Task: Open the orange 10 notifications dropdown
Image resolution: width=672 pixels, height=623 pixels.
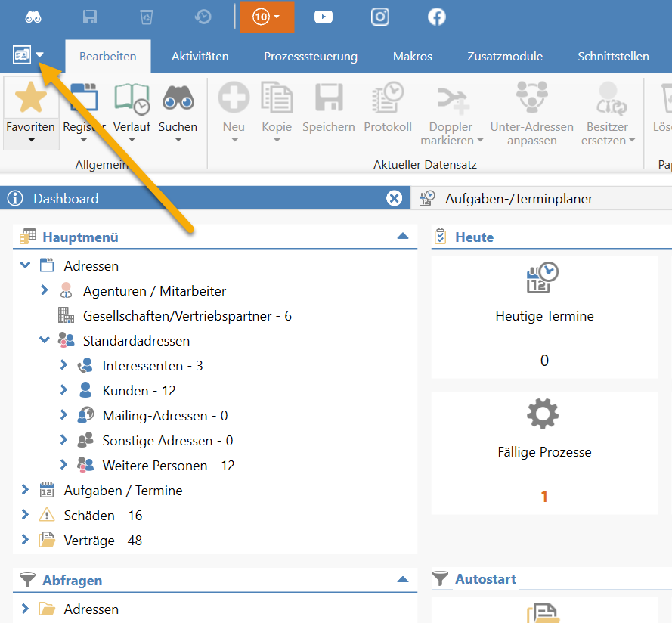Action: point(267,17)
